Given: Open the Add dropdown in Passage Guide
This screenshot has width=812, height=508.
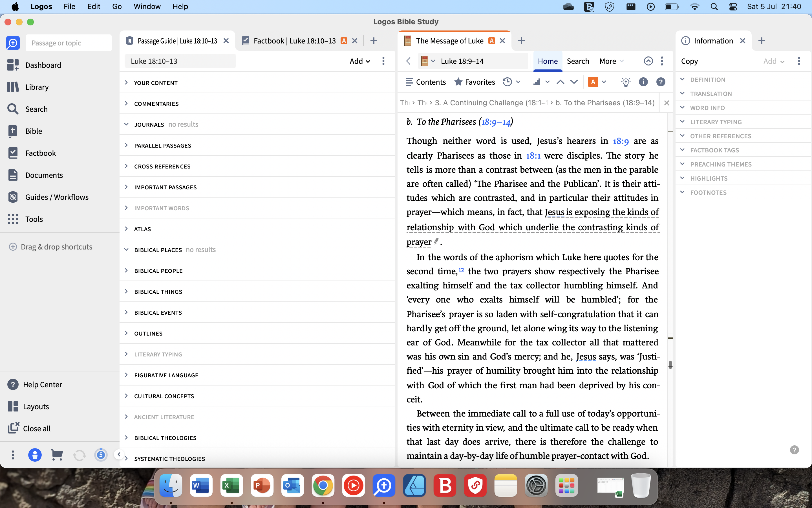Looking at the screenshot, I should (x=360, y=61).
